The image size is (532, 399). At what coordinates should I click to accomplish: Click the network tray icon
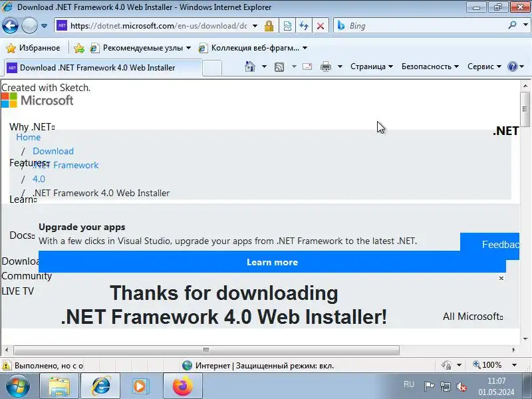[445, 386]
